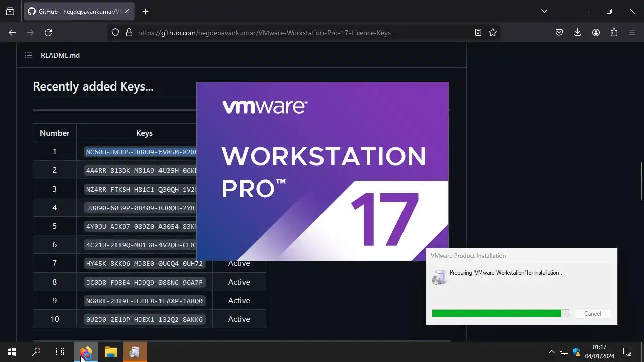Select the key starting with 4A4RR-813DK
Image resolution: width=644 pixels, height=362 pixels.
click(140, 170)
